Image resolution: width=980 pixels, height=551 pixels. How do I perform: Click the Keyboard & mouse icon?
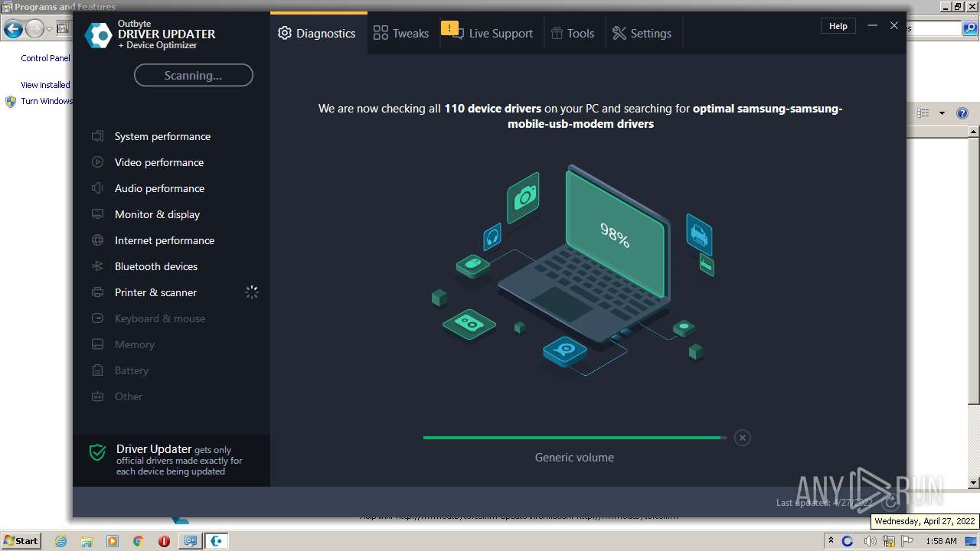coord(97,318)
